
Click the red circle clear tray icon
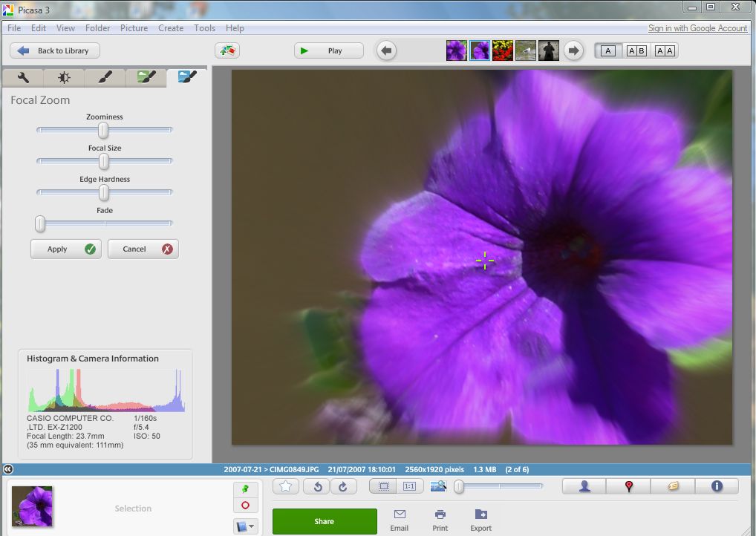pyautogui.click(x=245, y=506)
